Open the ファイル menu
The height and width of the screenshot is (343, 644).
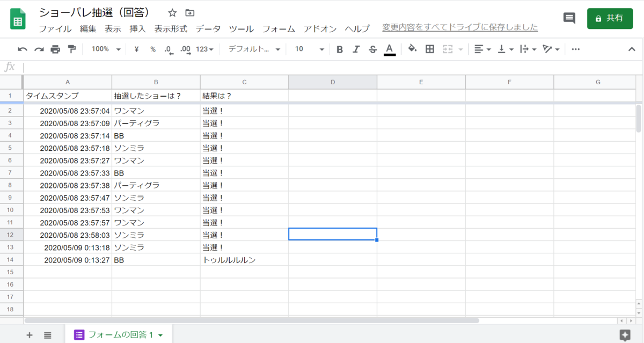(x=55, y=29)
